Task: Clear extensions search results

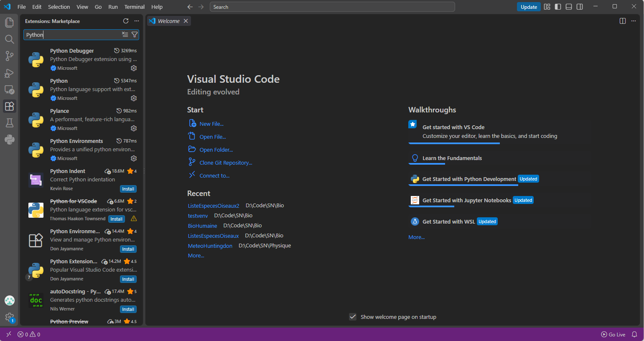Action: [x=125, y=35]
